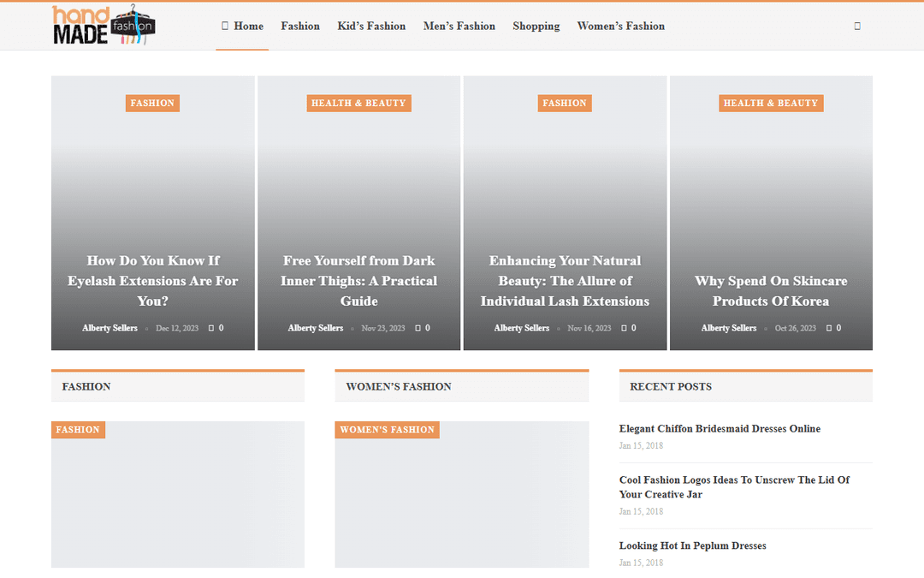
Task: Click Alberty Sellers author on Nov 23 post
Action: tap(315, 328)
